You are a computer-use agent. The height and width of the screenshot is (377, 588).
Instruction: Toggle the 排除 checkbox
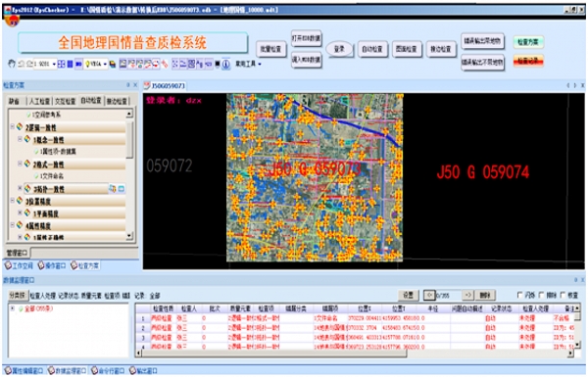(x=542, y=295)
